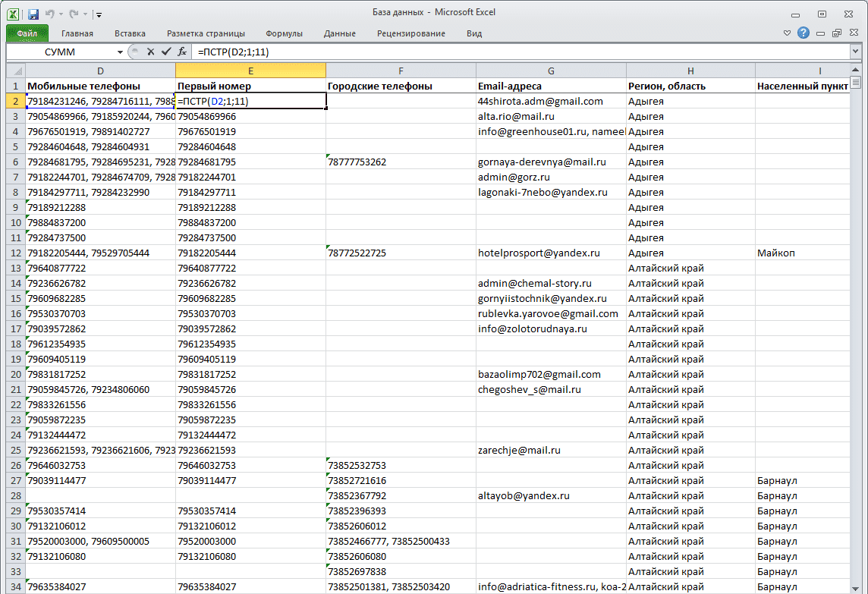Viewport: 868px width, 594px height.
Task: Toggle ribbon minimize chevron icon
Action: coord(787,33)
